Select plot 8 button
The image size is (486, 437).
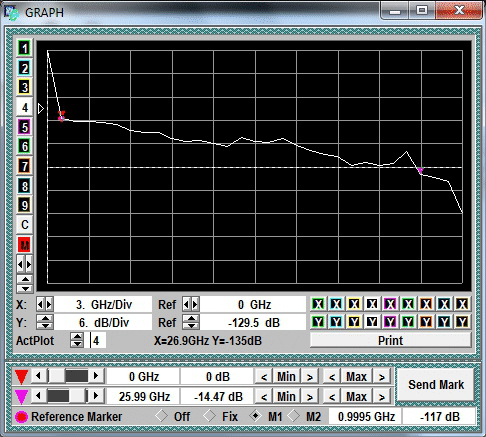point(24,186)
